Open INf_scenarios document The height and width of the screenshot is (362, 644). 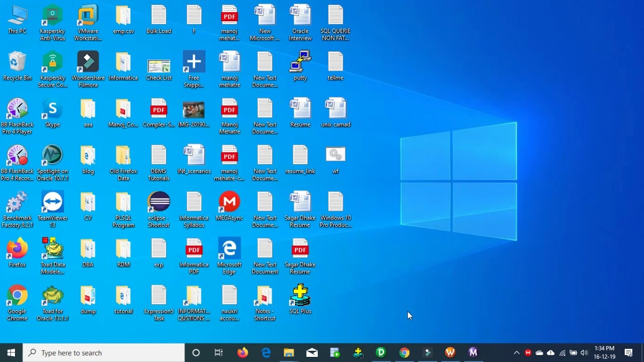[194, 160]
